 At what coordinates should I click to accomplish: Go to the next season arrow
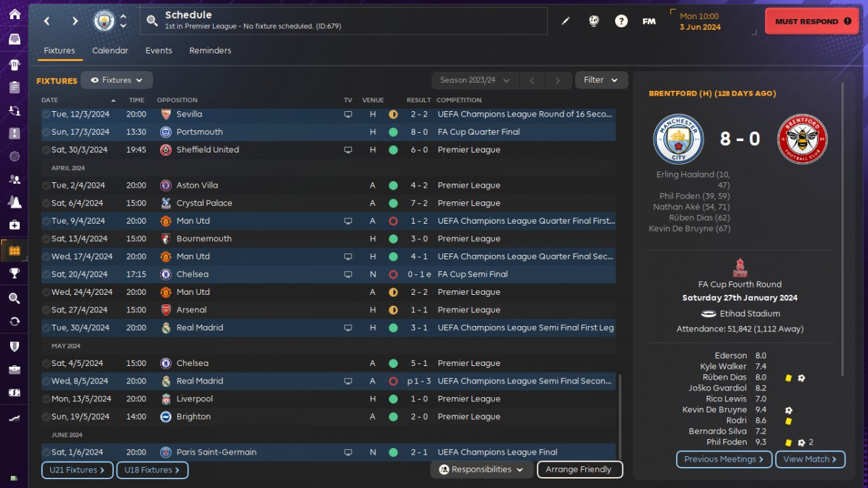pyautogui.click(x=558, y=80)
